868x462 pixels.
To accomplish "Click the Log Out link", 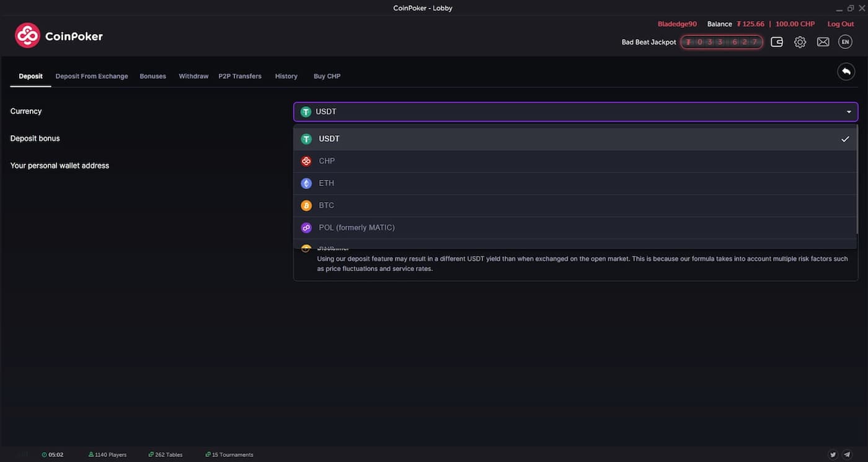I will 841,24.
